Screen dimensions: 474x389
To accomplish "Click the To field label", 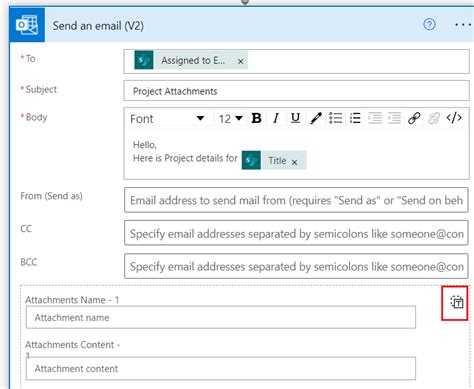I will 30,59.
